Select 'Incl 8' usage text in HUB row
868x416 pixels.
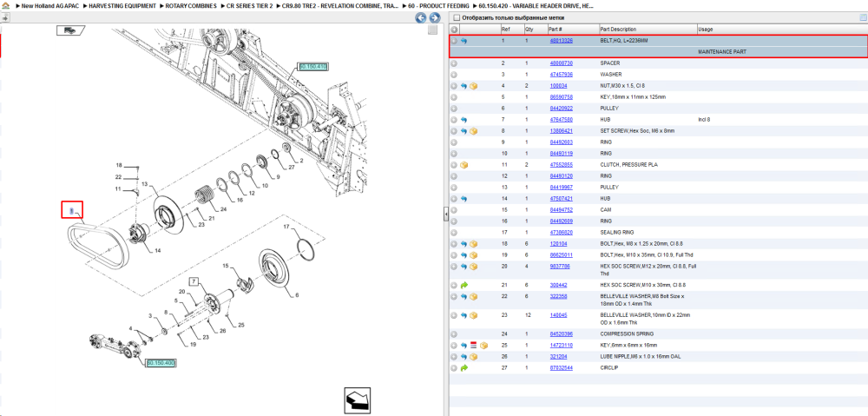pyautogui.click(x=704, y=120)
